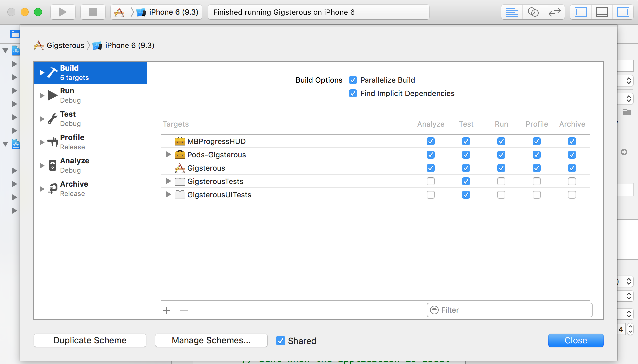The width and height of the screenshot is (638, 364).
Task: Click iPhone 6 (9.3) in sheet breadcrumb
Action: pyautogui.click(x=123, y=45)
